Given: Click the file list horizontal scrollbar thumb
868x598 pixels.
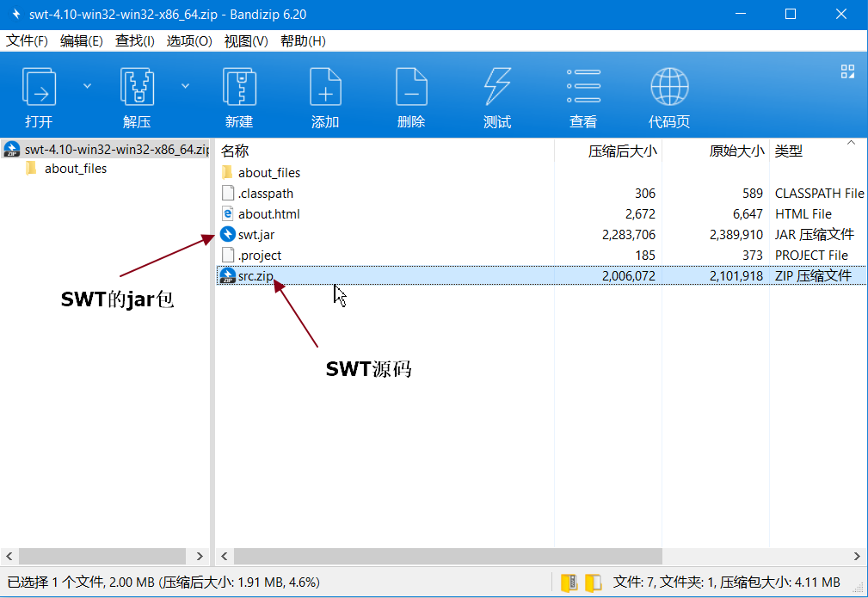Looking at the screenshot, I should pos(448,556).
